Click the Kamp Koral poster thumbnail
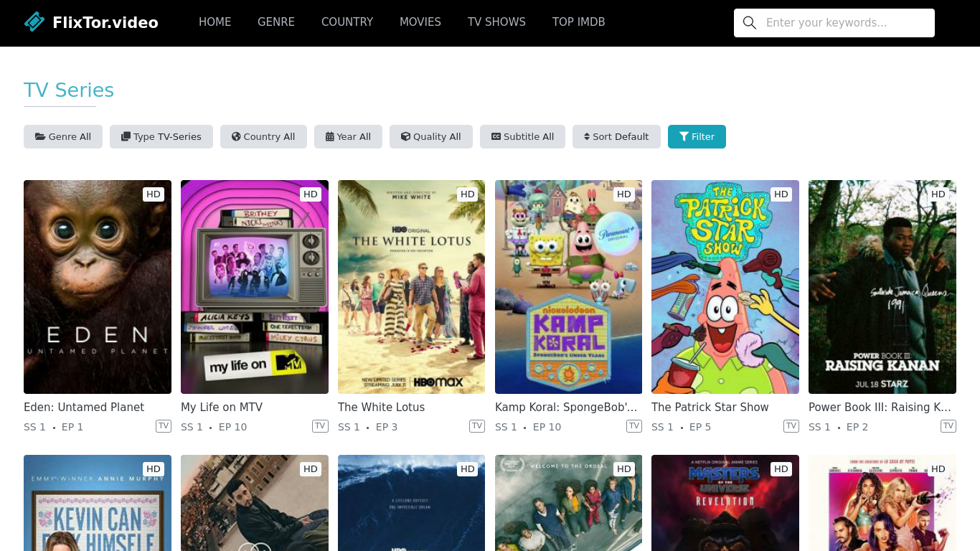The image size is (980, 551). tap(568, 287)
